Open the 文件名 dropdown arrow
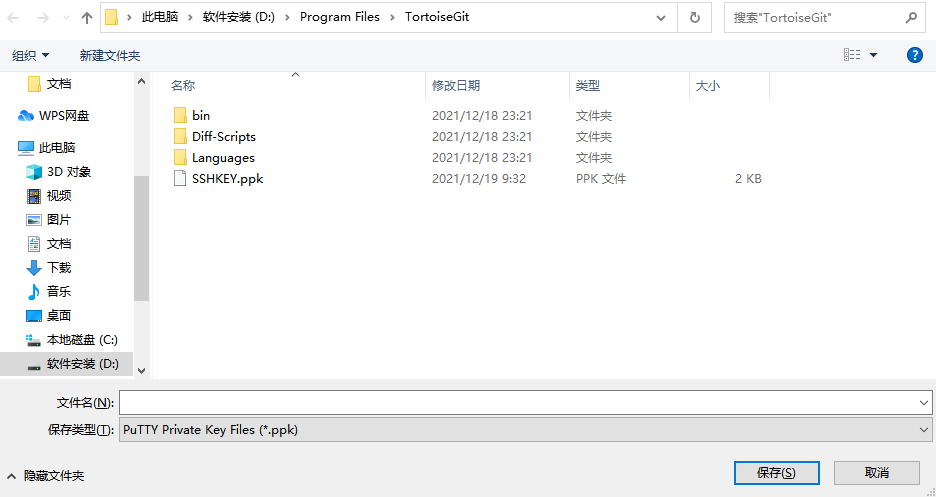The height and width of the screenshot is (497, 936). click(924, 403)
